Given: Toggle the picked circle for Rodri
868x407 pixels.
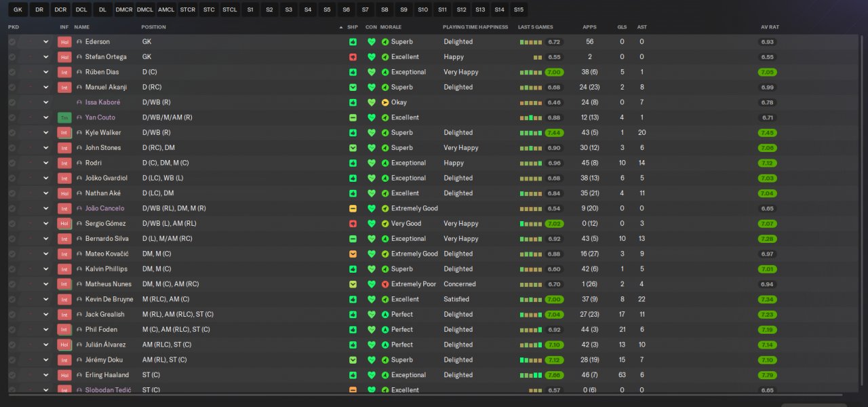Looking at the screenshot, I should [12, 163].
